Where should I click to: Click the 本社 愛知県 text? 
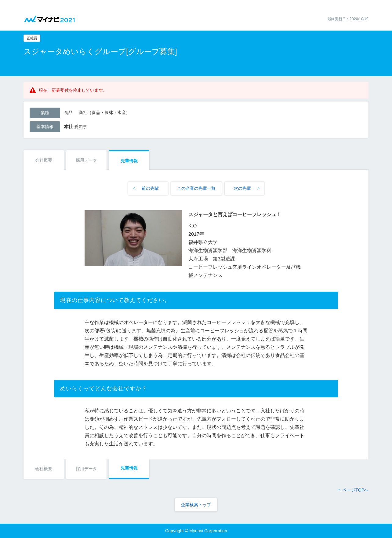75,127
